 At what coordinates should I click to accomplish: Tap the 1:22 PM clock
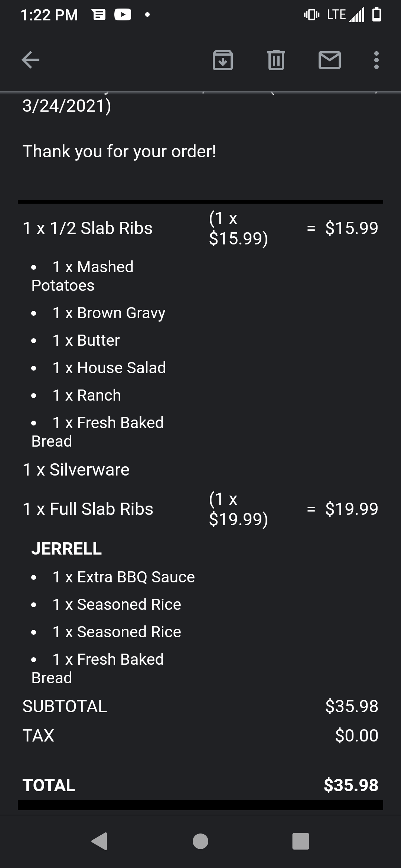(x=49, y=15)
